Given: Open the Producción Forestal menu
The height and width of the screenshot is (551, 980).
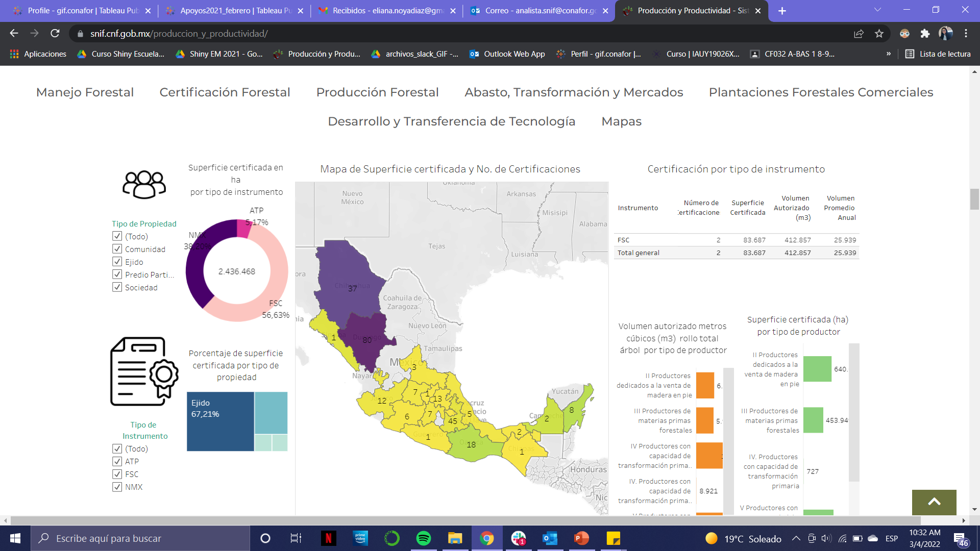Looking at the screenshot, I should coord(377,92).
